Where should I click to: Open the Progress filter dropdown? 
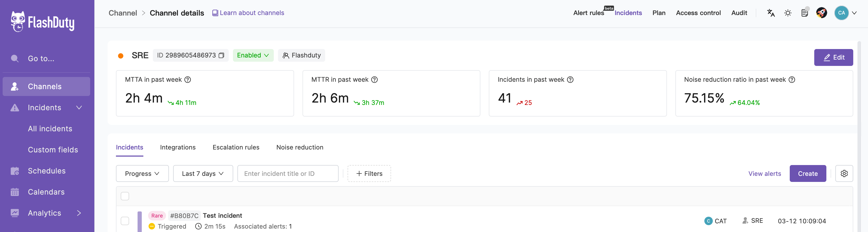point(142,173)
